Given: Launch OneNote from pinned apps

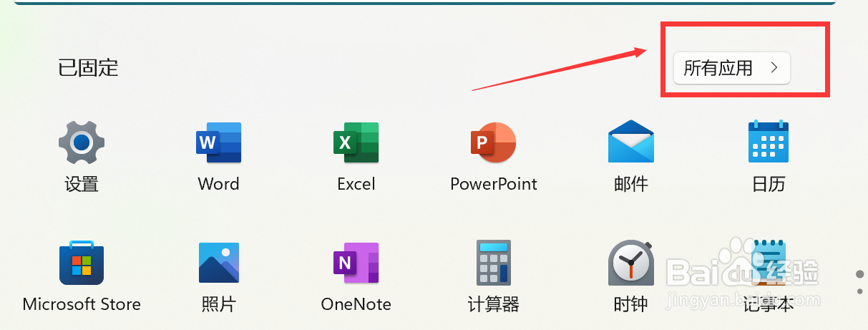Looking at the screenshot, I should (356, 263).
